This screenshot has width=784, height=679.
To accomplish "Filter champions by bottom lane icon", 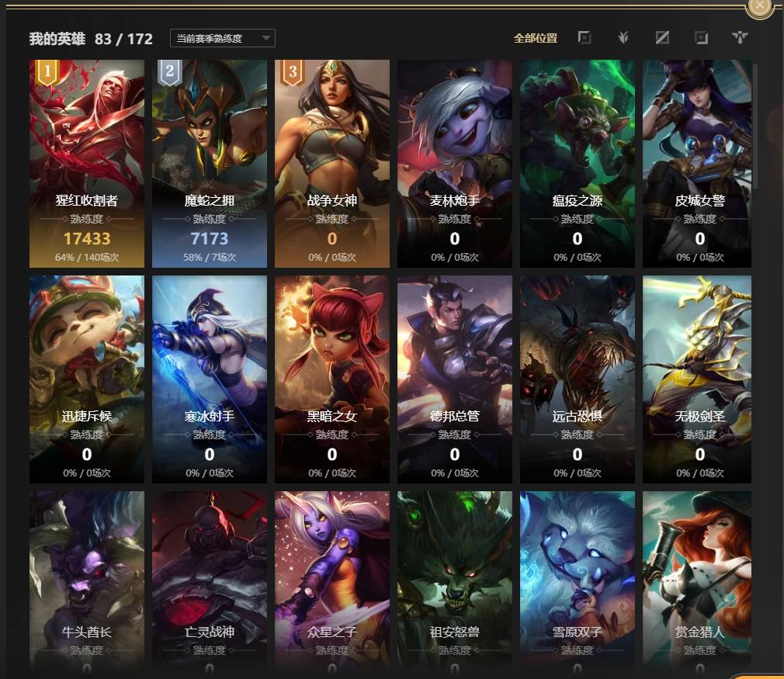I will (x=701, y=37).
